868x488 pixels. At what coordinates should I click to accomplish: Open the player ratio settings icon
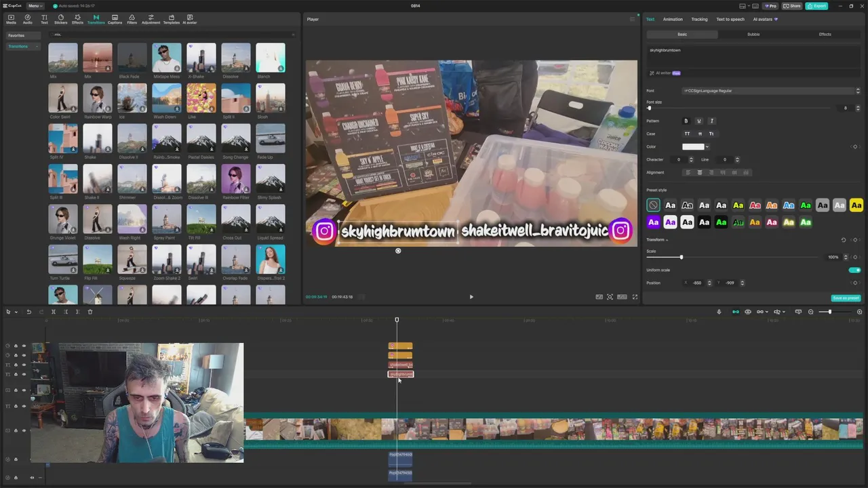point(622,297)
